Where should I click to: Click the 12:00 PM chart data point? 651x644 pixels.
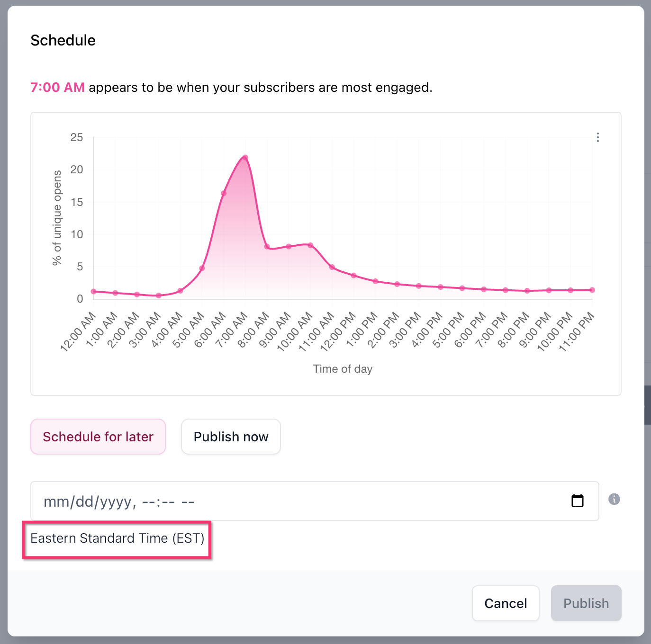[354, 275]
